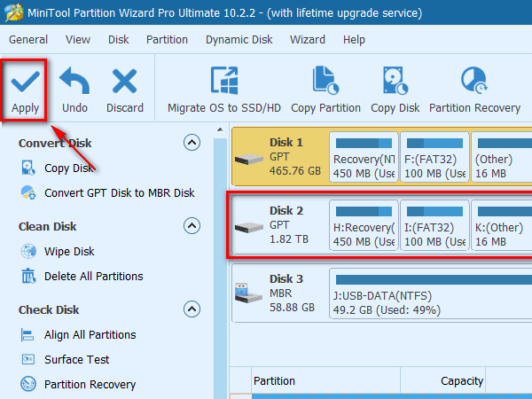Open the Wizard menu

308,40
